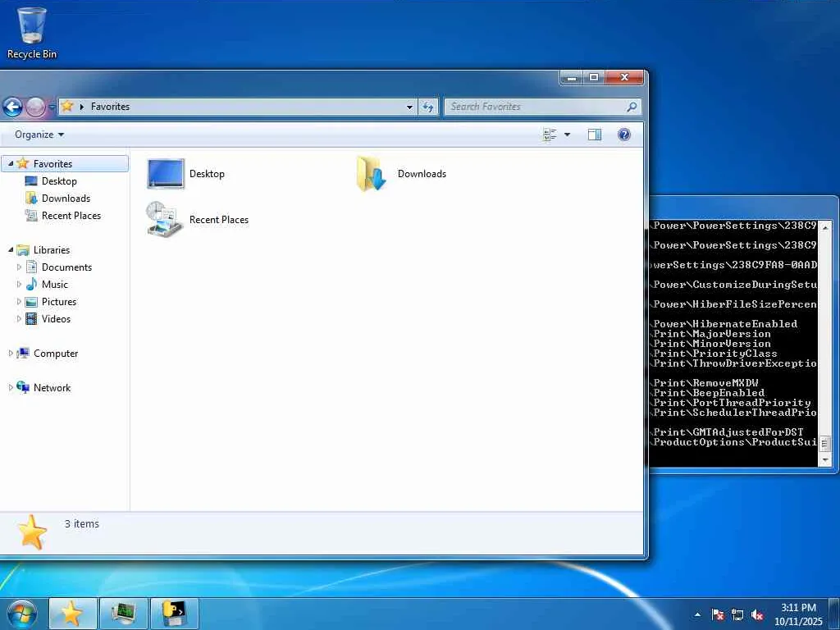Change view using the view icon

[550, 135]
